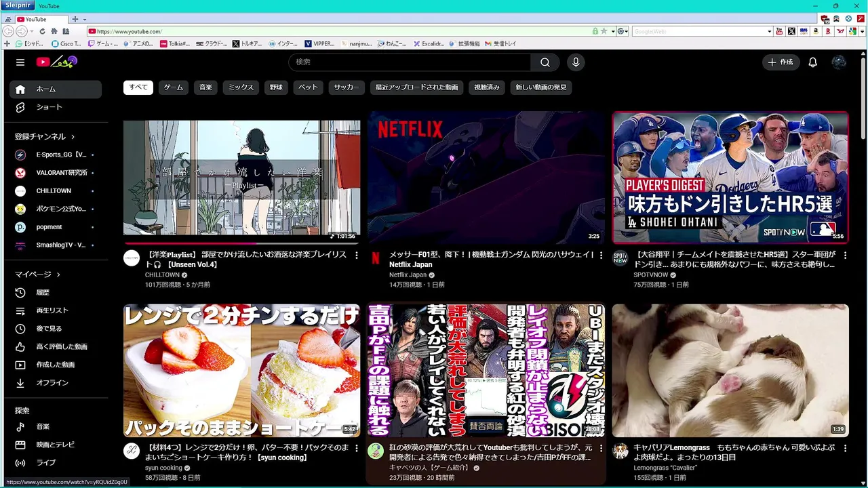Select the すべて filter chip
Viewport: 868px width, 488px height.
(x=138, y=87)
